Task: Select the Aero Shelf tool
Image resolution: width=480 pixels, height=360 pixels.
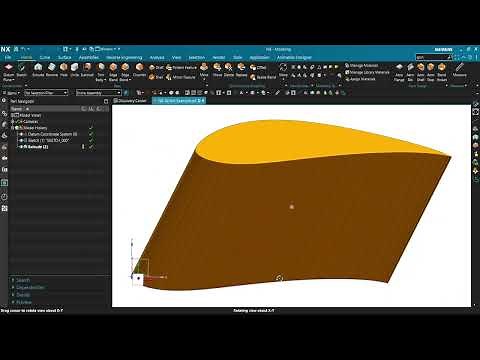Action: (421, 72)
